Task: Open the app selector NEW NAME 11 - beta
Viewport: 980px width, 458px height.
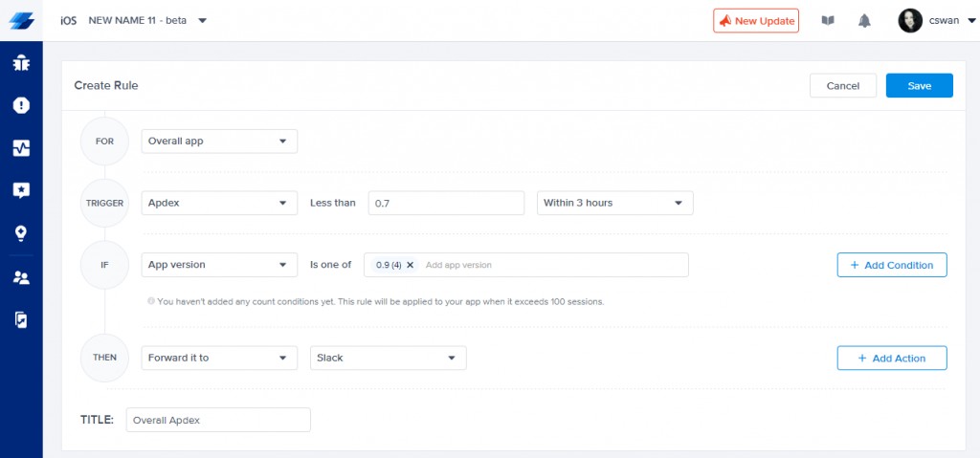Action: pyautogui.click(x=147, y=21)
